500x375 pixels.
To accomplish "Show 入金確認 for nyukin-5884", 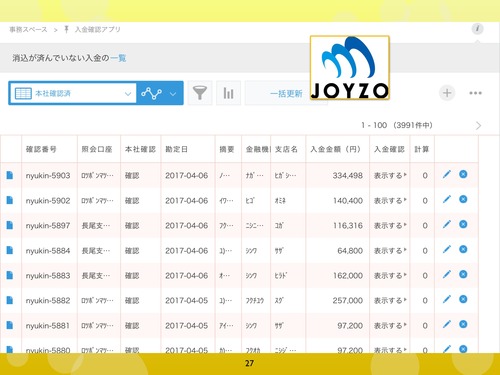I will pos(390,250).
